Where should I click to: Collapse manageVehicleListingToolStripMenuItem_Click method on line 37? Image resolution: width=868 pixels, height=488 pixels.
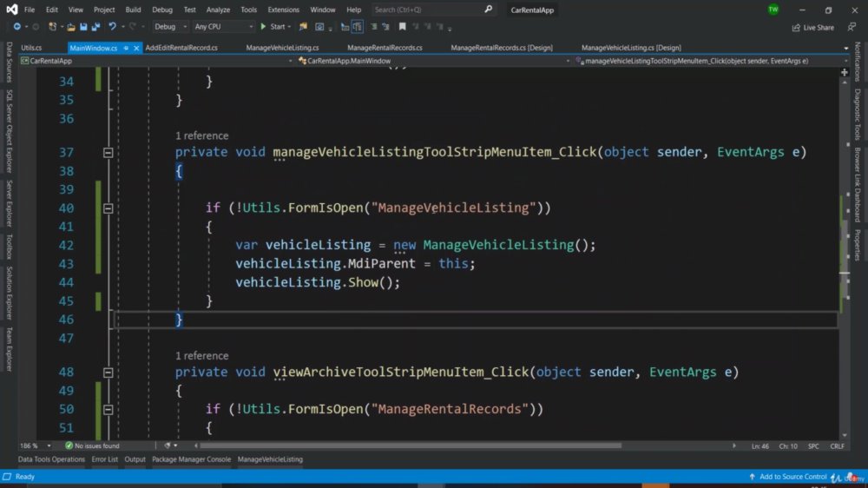108,152
